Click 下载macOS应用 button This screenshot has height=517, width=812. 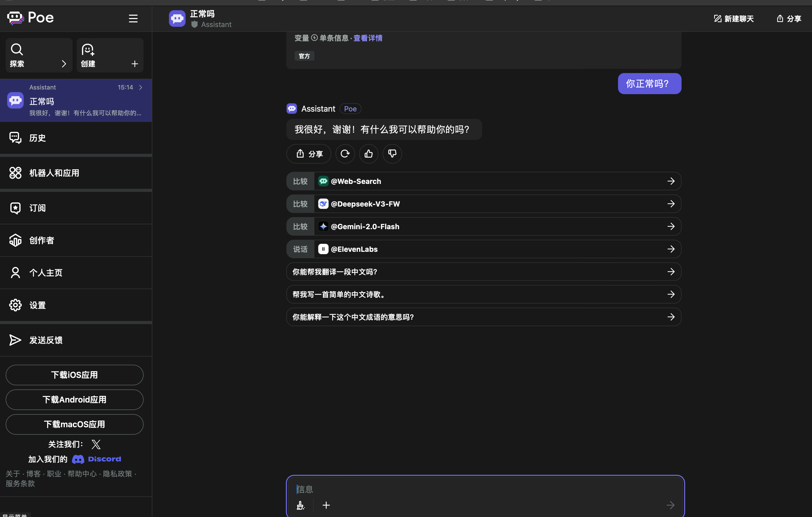[75, 424]
